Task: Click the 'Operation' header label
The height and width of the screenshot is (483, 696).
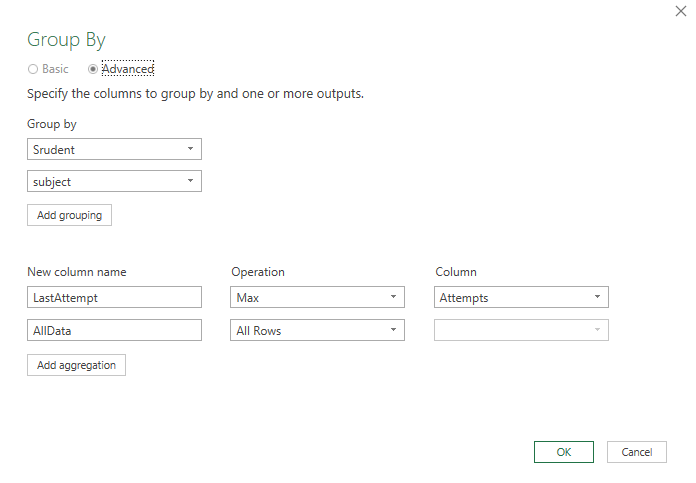Action: (258, 272)
